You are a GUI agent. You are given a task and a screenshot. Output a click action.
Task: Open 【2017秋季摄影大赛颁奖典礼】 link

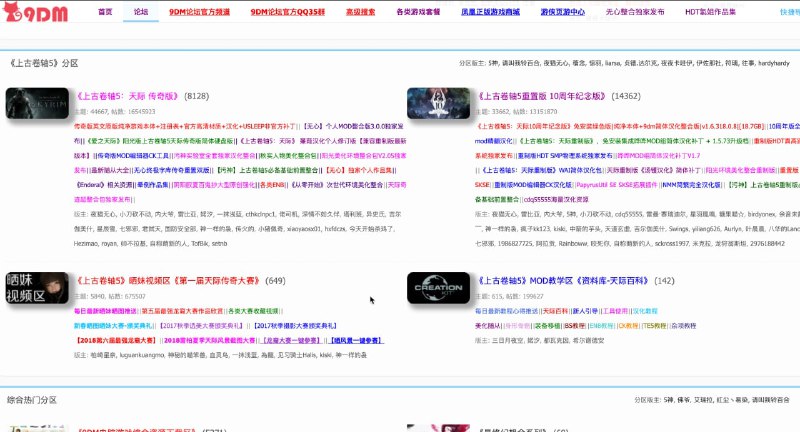[x=295, y=325]
